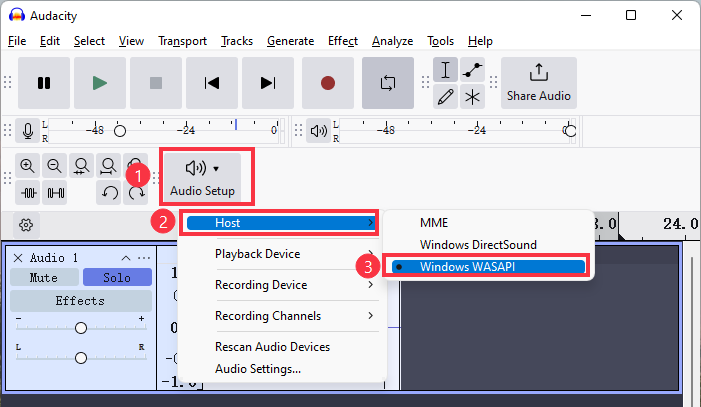Viewport: 701px width, 407px height.
Task: Select the Envelope tool
Action: pyautogui.click(x=472, y=70)
